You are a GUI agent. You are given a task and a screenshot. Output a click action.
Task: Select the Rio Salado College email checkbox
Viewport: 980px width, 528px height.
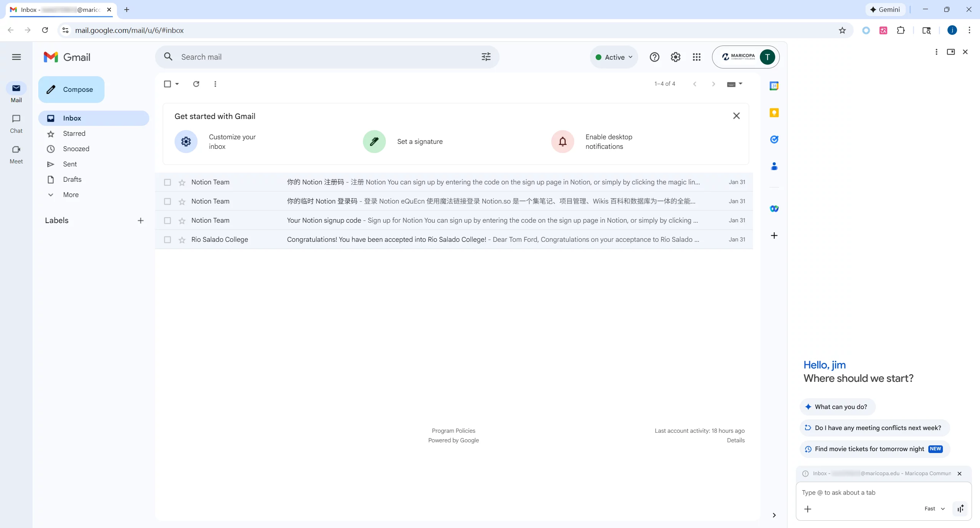(167, 240)
